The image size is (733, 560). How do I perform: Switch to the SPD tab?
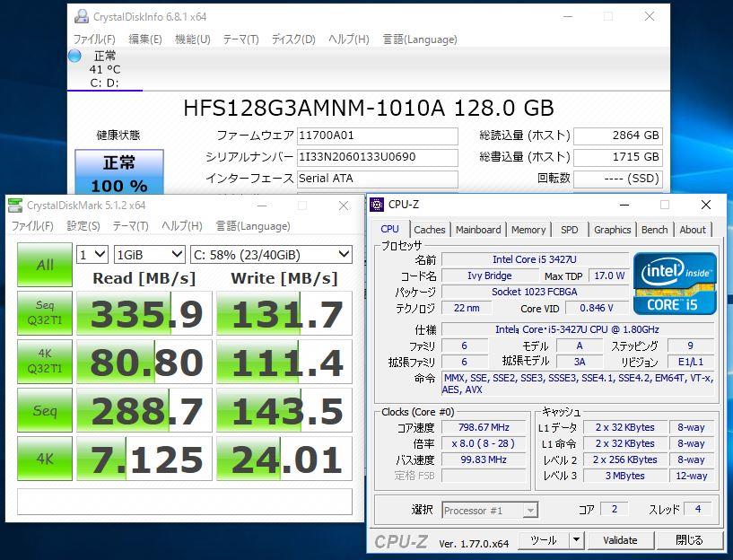(x=569, y=230)
